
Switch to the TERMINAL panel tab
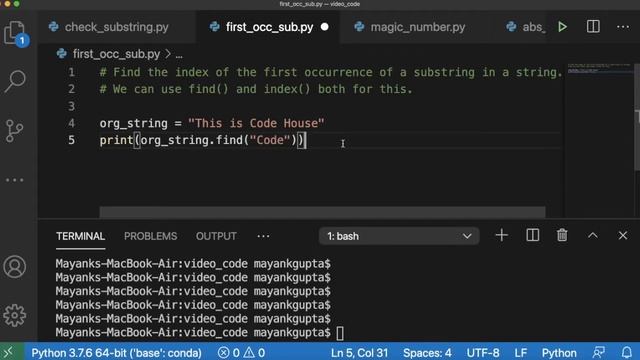(80, 236)
